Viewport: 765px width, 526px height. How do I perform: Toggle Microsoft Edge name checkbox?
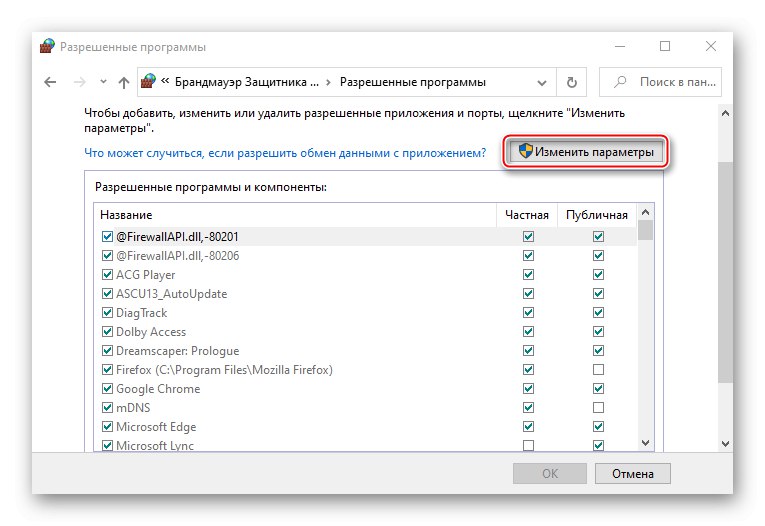coord(107,427)
